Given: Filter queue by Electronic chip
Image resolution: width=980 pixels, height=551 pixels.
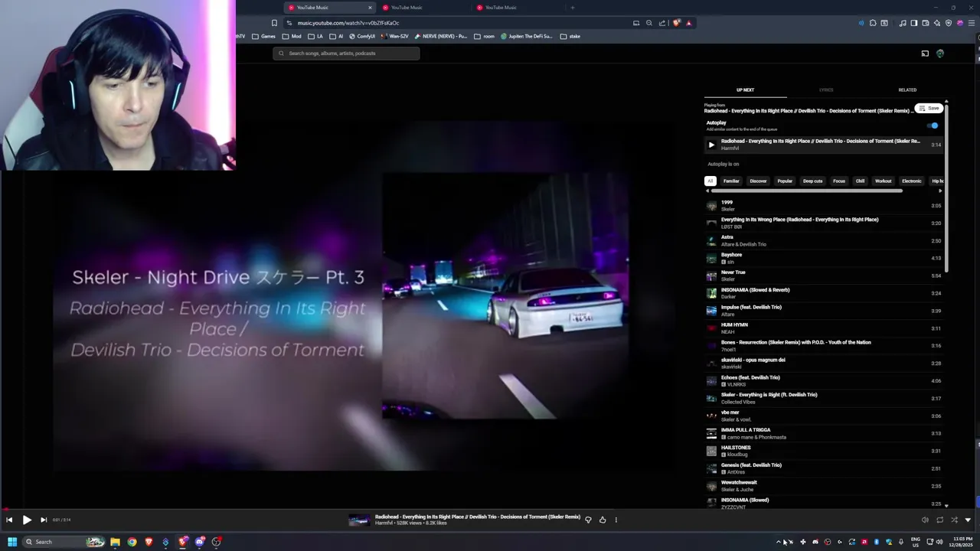Looking at the screenshot, I should click(911, 181).
